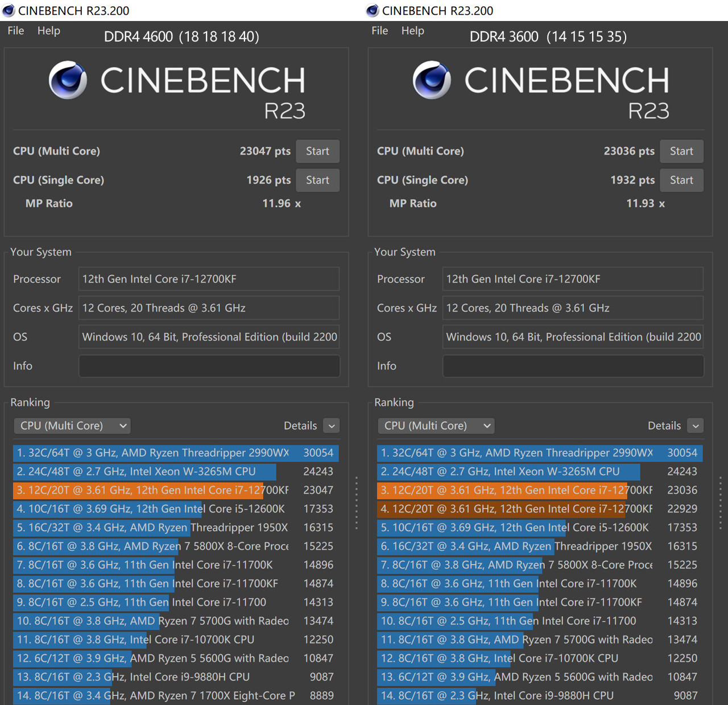The height and width of the screenshot is (705, 728).
Task: Click dotted resize handle beside left ranking list
Action: click(357, 504)
